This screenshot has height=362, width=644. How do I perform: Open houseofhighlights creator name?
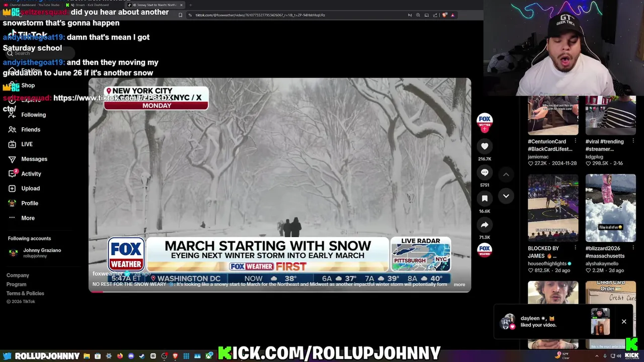pos(547,263)
